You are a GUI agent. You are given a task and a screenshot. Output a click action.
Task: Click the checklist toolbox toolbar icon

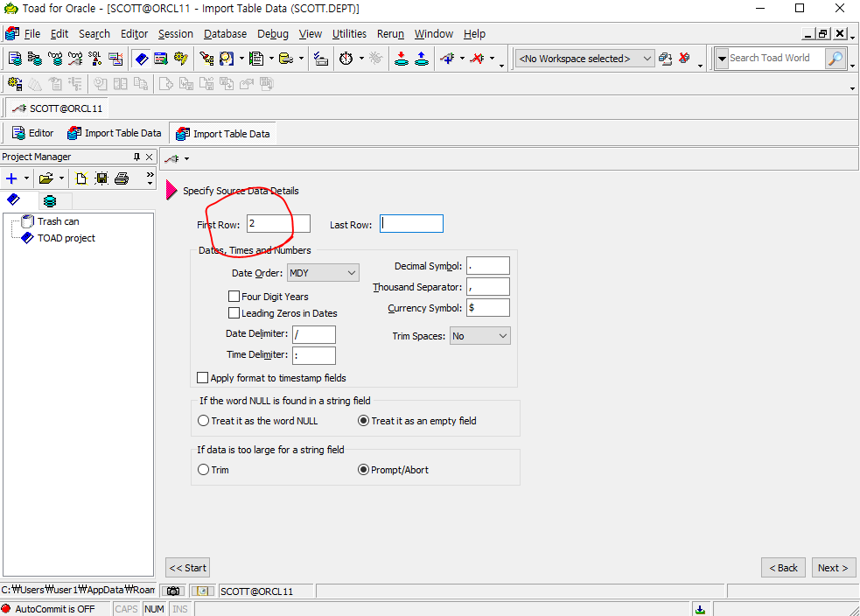(x=321, y=58)
